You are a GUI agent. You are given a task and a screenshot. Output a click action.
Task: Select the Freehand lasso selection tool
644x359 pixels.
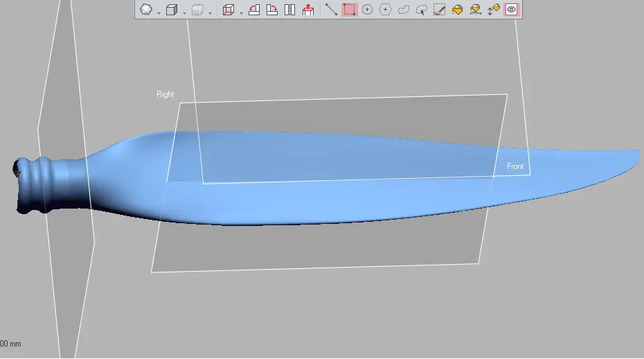(x=403, y=10)
